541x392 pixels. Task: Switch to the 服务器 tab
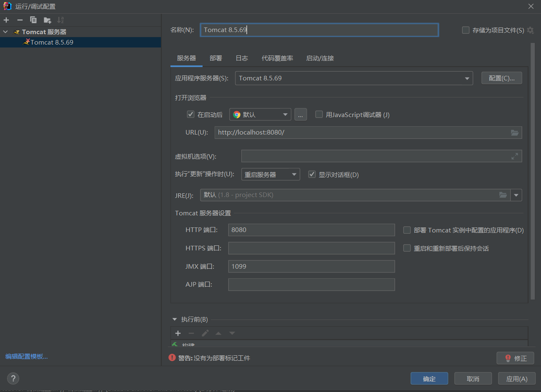point(186,58)
